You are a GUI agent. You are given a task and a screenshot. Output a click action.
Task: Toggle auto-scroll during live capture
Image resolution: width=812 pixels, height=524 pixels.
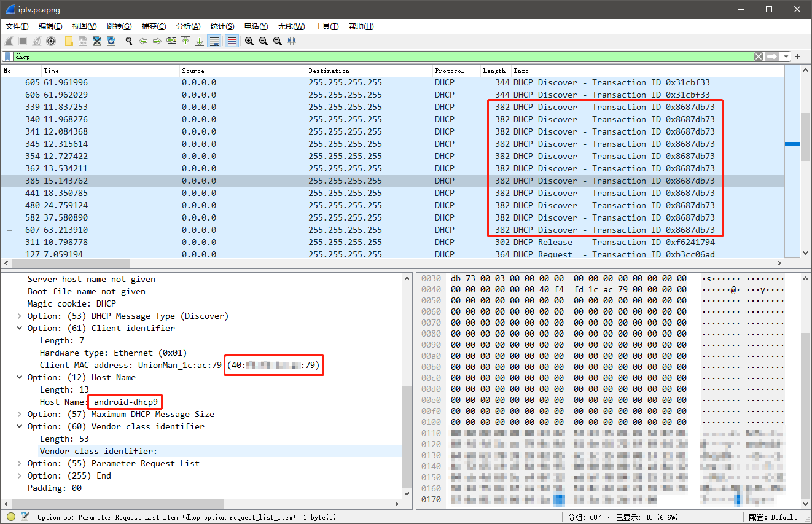coord(214,41)
